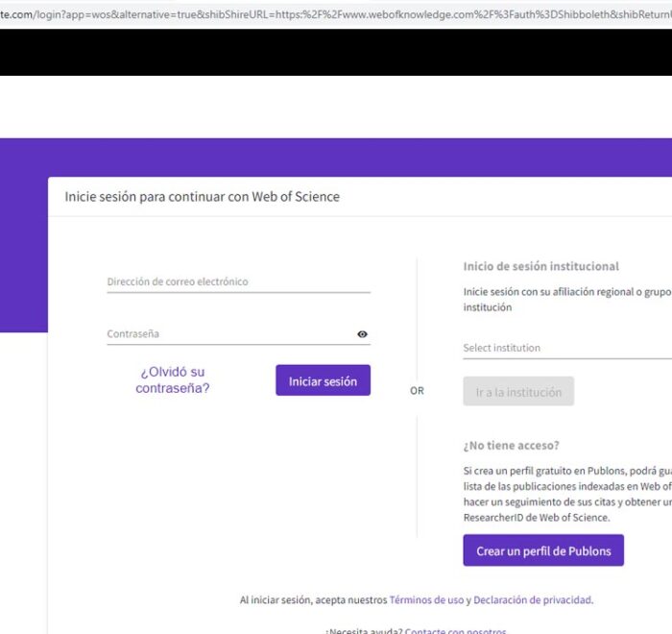Open the Términos de uso link

[426, 599]
